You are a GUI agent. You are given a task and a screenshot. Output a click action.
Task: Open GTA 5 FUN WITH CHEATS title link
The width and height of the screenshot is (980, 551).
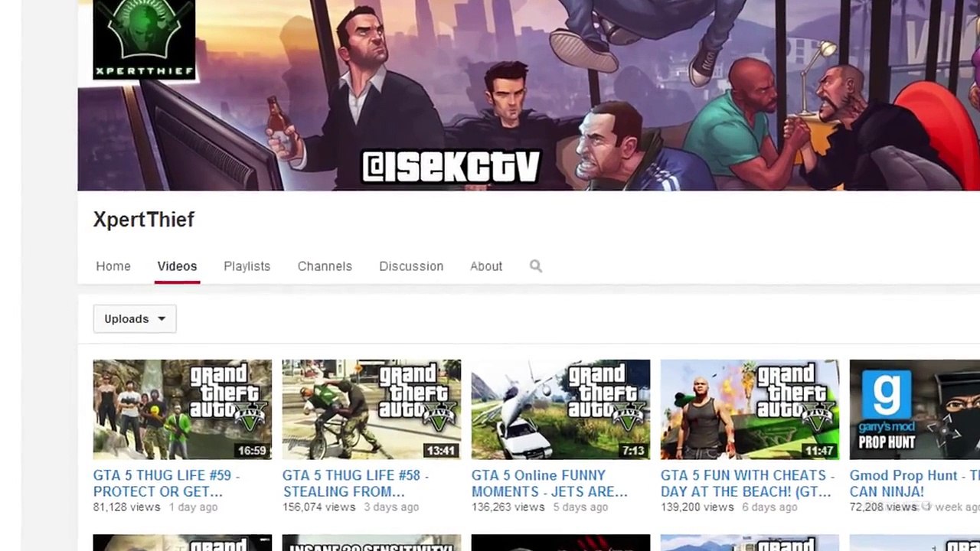tap(748, 484)
